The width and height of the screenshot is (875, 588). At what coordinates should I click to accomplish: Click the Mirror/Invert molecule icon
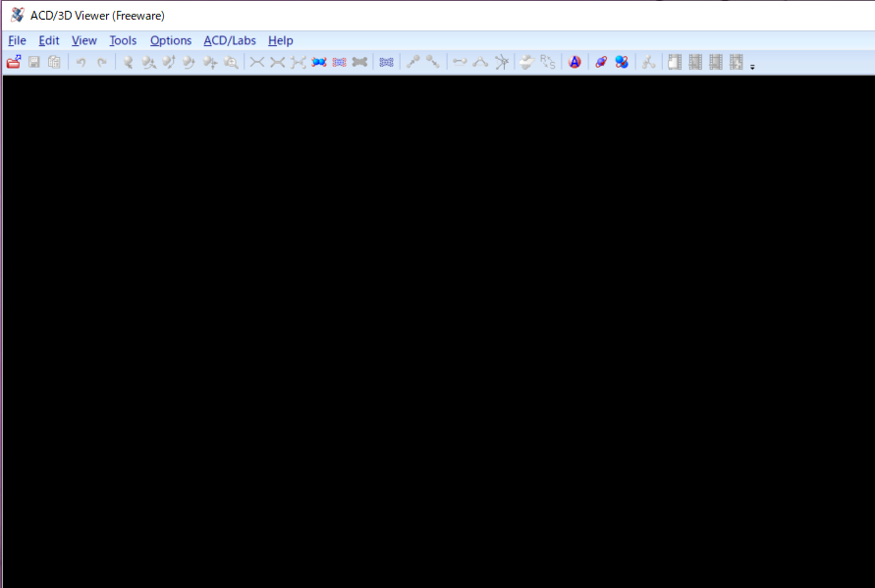pos(527,62)
